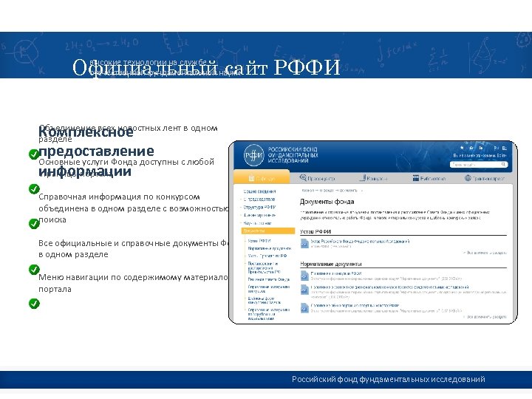Open the Конкурсы tab
This screenshot has width=532, height=399.
(374, 178)
